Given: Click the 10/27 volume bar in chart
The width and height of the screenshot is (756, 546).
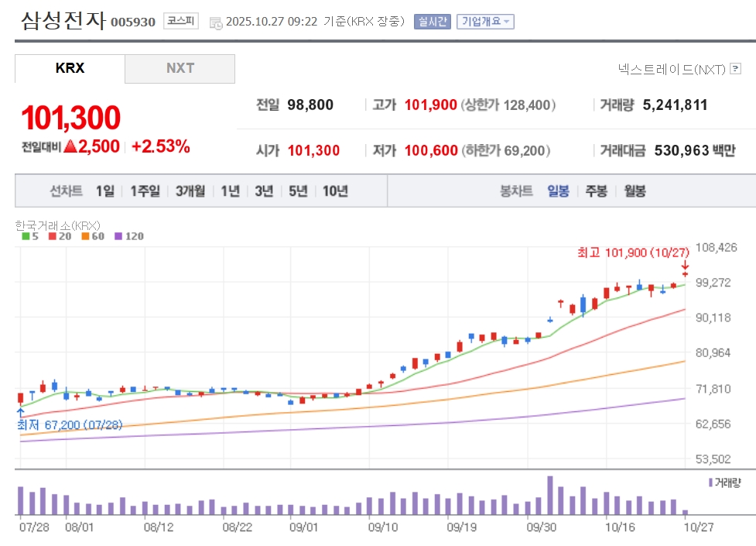Looking at the screenshot, I should [685, 512].
